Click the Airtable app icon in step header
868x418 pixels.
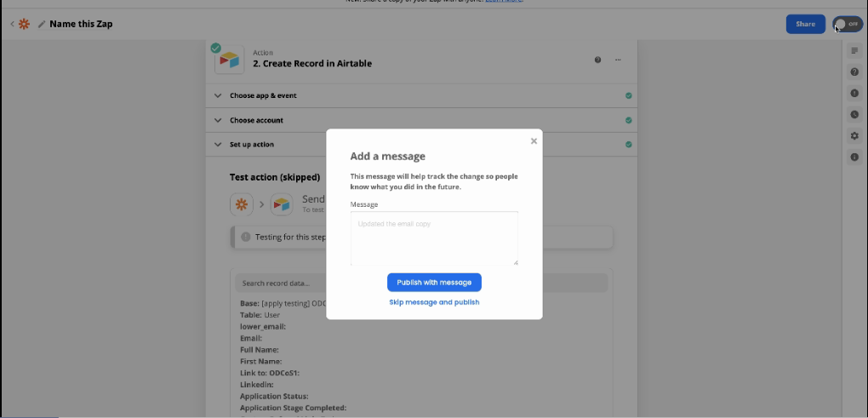[229, 60]
